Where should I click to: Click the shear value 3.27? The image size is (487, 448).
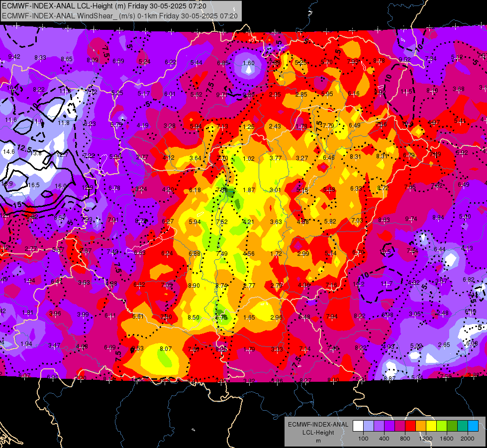point(302,158)
